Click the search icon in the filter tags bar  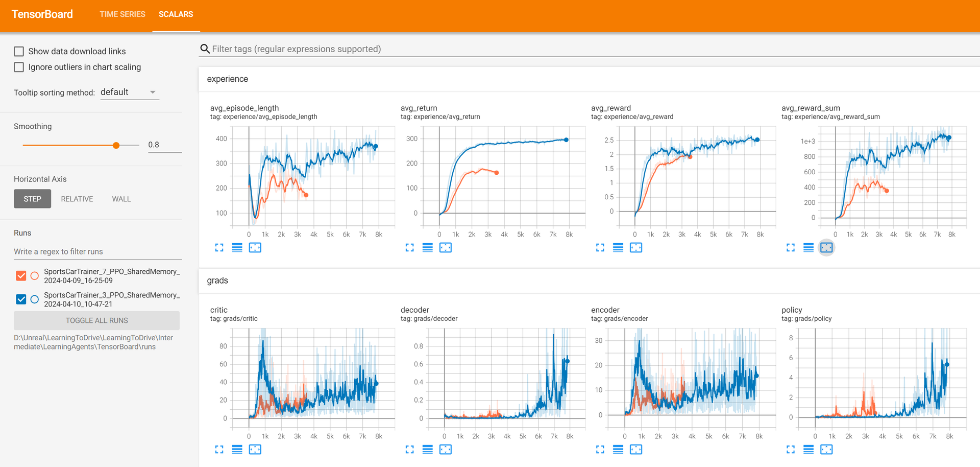point(205,49)
